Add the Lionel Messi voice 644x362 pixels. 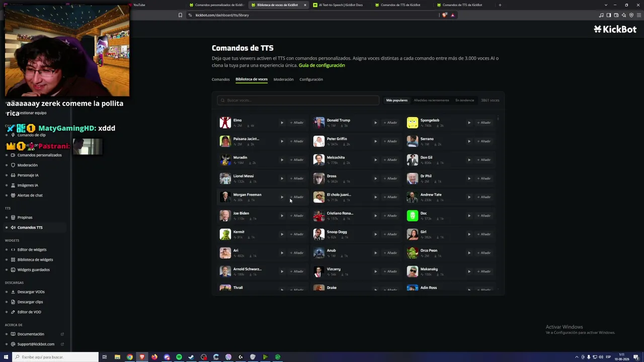(x=297, y=178)
